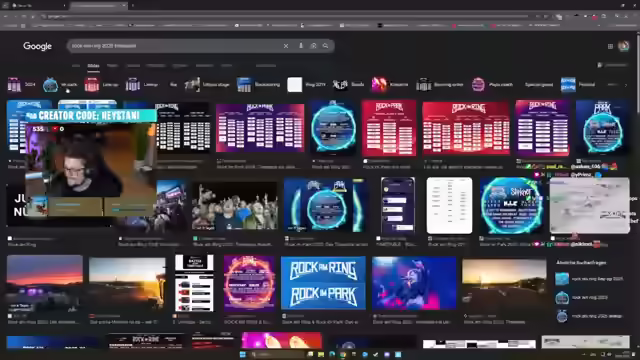Close the active browser tab

click(x=124, y=5)
